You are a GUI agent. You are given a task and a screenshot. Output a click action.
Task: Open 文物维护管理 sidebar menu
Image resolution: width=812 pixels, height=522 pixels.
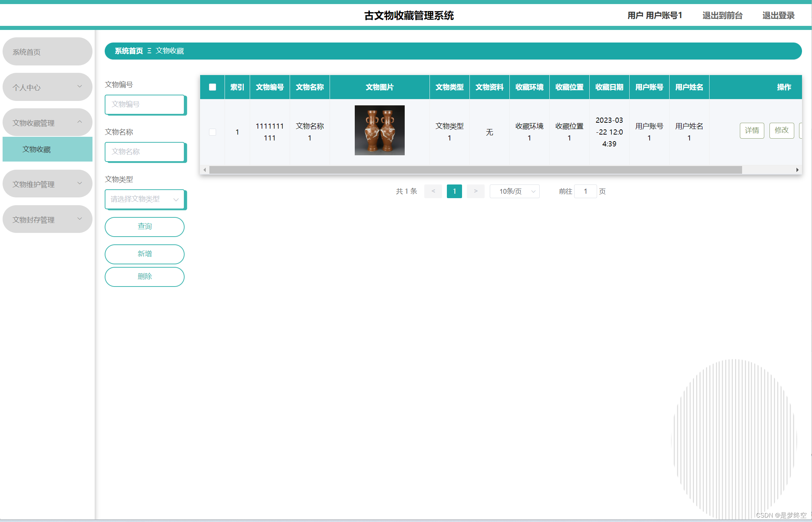pos(47,184)
